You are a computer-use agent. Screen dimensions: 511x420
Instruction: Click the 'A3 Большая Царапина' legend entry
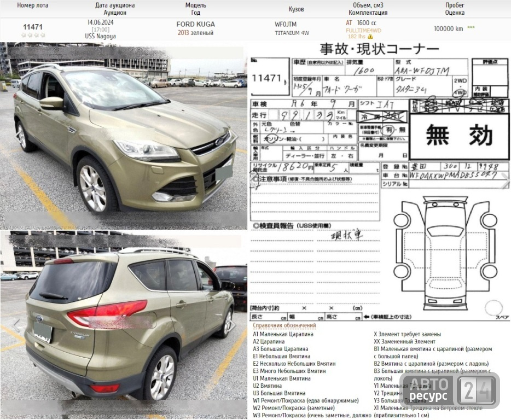[281, 349]
